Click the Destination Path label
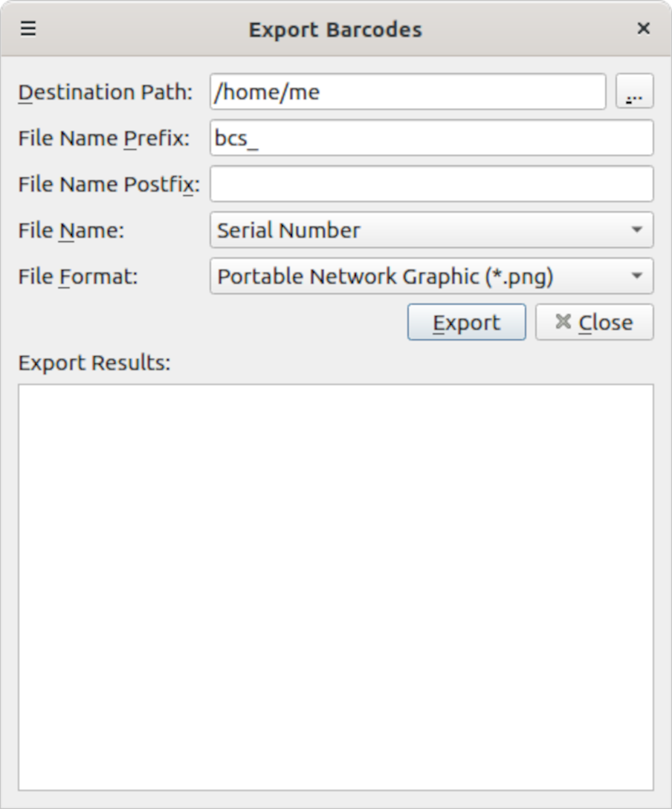This screenshot has height=809, width=672. pyautogui.click(x=105, y=92)
